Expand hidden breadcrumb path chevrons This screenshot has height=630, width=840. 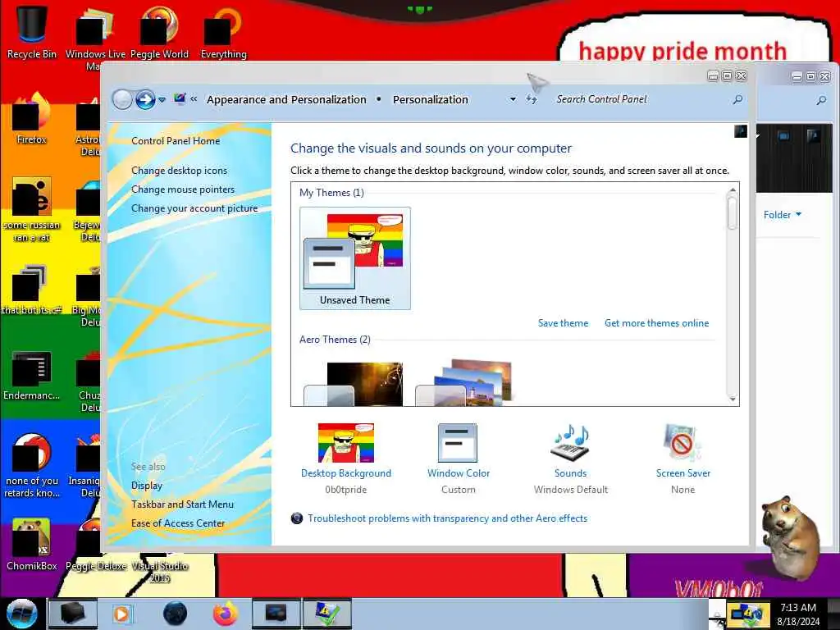click(194, 99)
